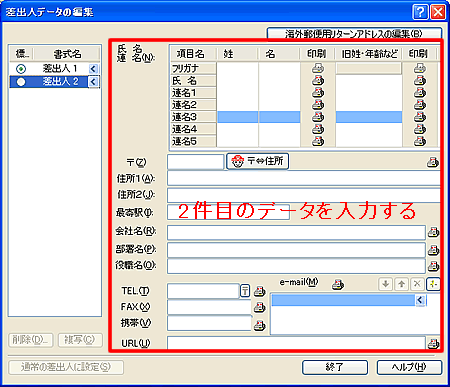Select the 差出人 2 radio button

pyautogui.click(x=21, y=82)
